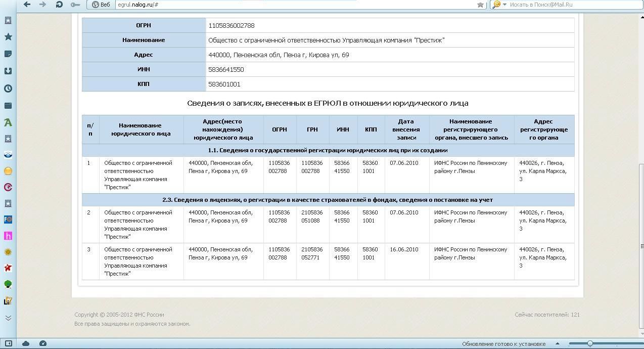The width and height of the screenshot is (644, 349).
Task: Open the notes icon in the sidebar
Action: point(8,54)
